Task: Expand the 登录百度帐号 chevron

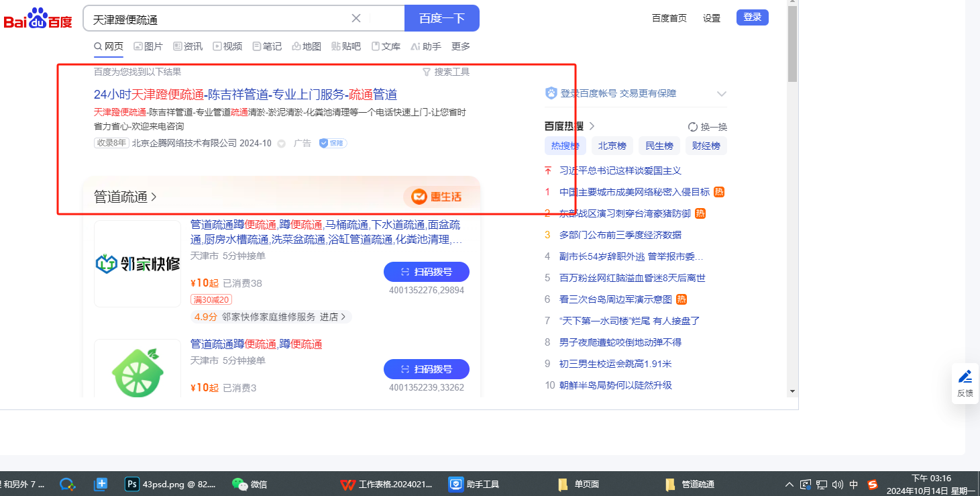Action: click(x=722, y=94)
